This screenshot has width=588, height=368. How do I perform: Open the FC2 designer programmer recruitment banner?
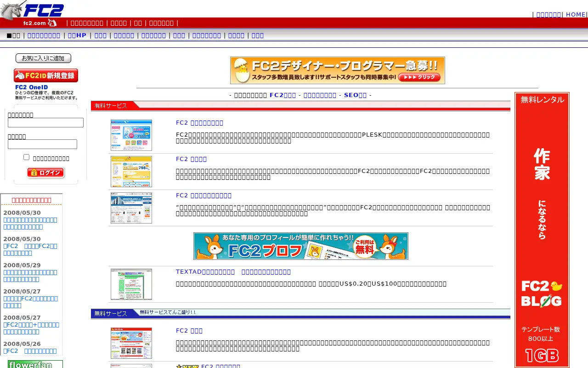click(x=338, y=70)
